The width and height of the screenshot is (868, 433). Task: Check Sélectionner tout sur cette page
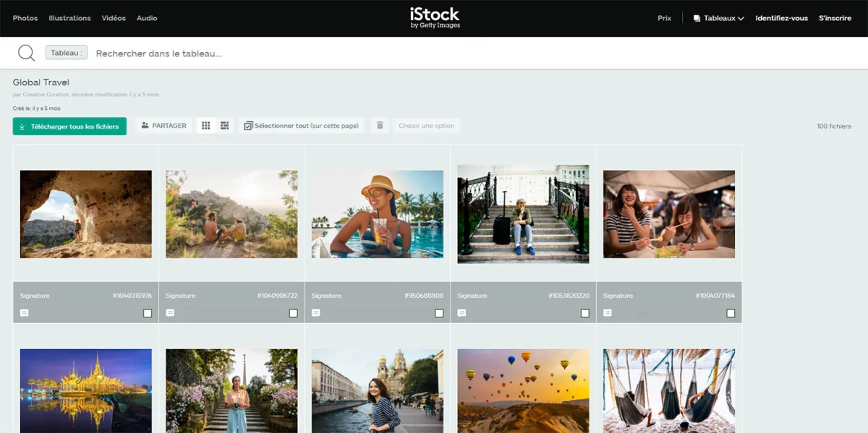coord(302,126)
